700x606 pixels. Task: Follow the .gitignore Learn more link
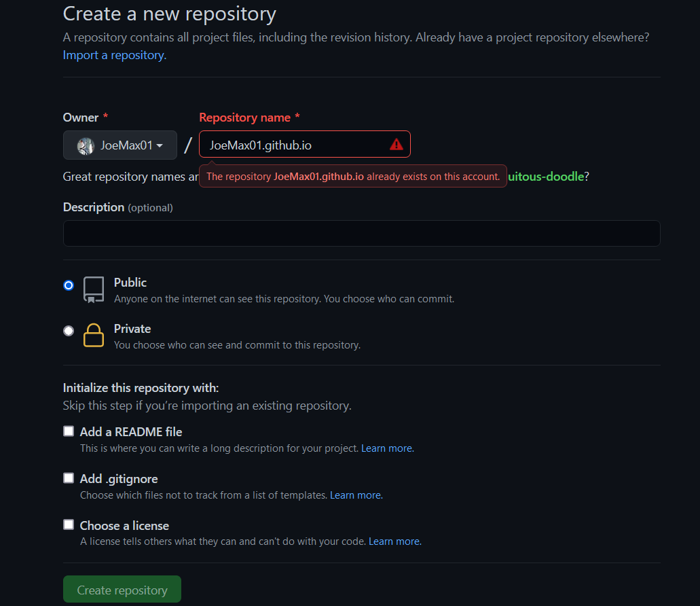tap(356, 495)
